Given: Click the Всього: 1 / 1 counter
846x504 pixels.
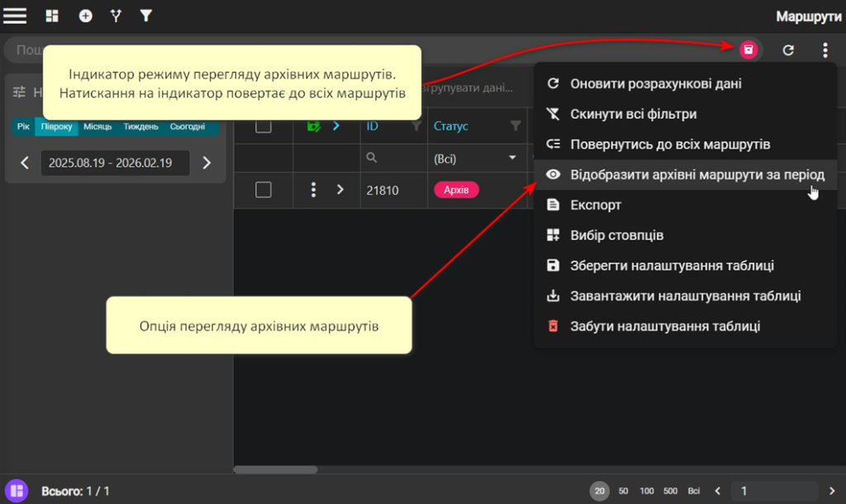Looking at the screenshot, I should tap(75, 491).
